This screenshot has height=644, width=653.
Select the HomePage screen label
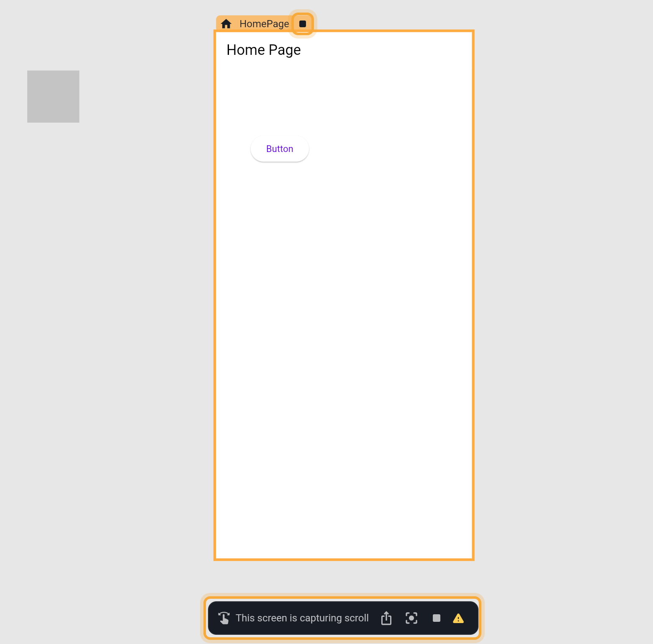click(x=264, y=24)
